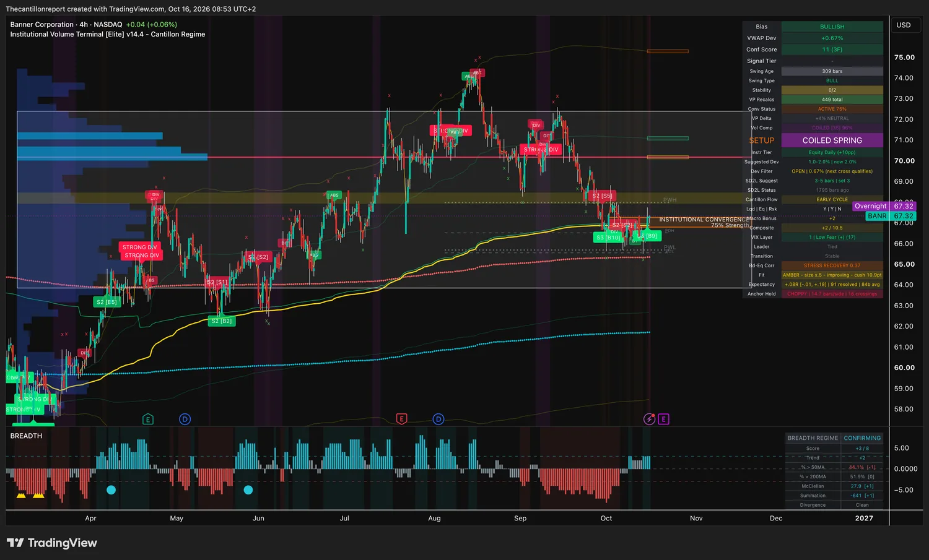This screenshot has width=929, height=560.
Task: Click the purple upcoming earnings E marker
Action: coord(663,419)
